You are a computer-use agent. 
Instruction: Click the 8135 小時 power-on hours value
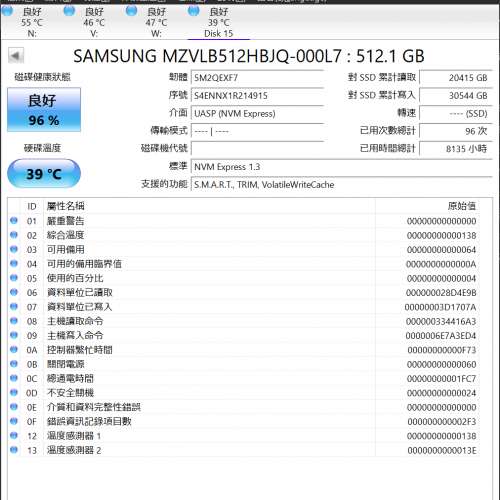(456, 149)
